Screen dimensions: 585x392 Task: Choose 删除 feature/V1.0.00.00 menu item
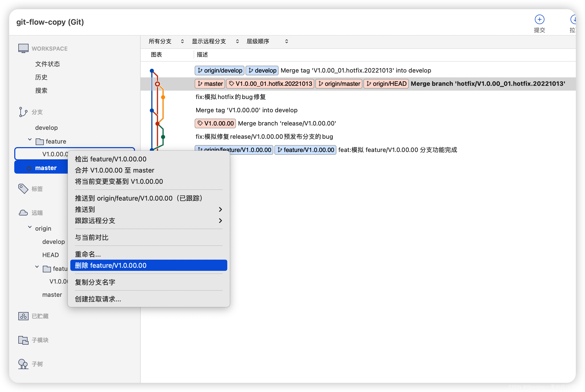click(x=149, y=265)
